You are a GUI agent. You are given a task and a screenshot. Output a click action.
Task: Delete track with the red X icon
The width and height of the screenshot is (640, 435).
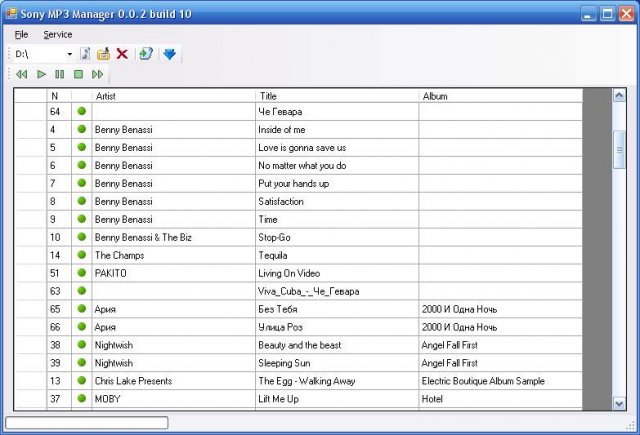122,54
